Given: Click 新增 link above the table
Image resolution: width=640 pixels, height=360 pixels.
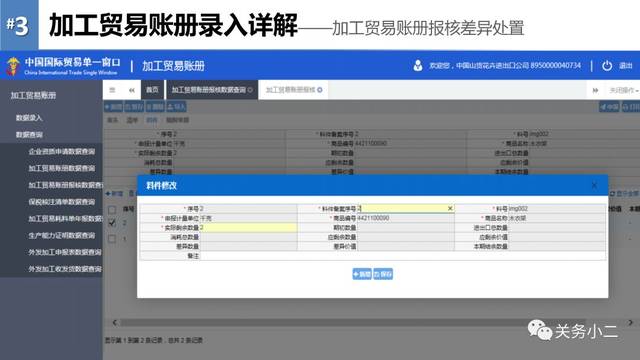Looking at the screenshot, I should [114, 193].
